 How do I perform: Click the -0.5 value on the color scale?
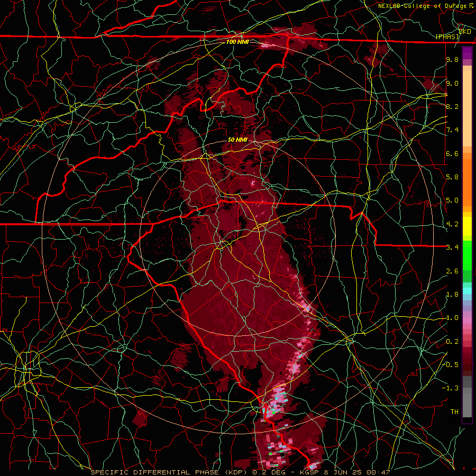(451, 364)
